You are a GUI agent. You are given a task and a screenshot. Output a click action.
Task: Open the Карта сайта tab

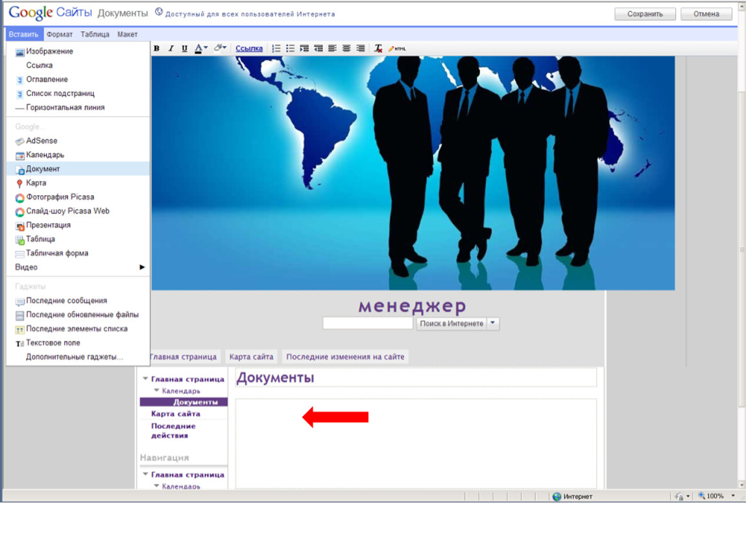point(251,356)
